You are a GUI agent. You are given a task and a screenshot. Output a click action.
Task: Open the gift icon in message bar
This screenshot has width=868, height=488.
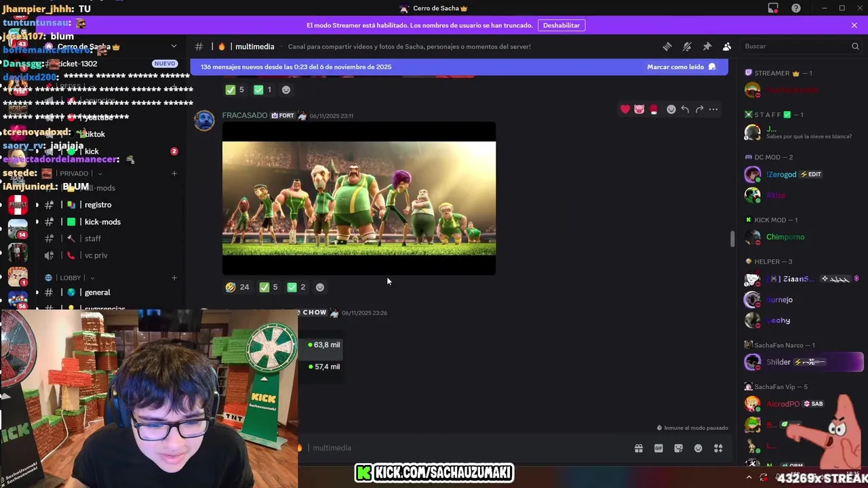pyautogui.click(x=638, y=448)
